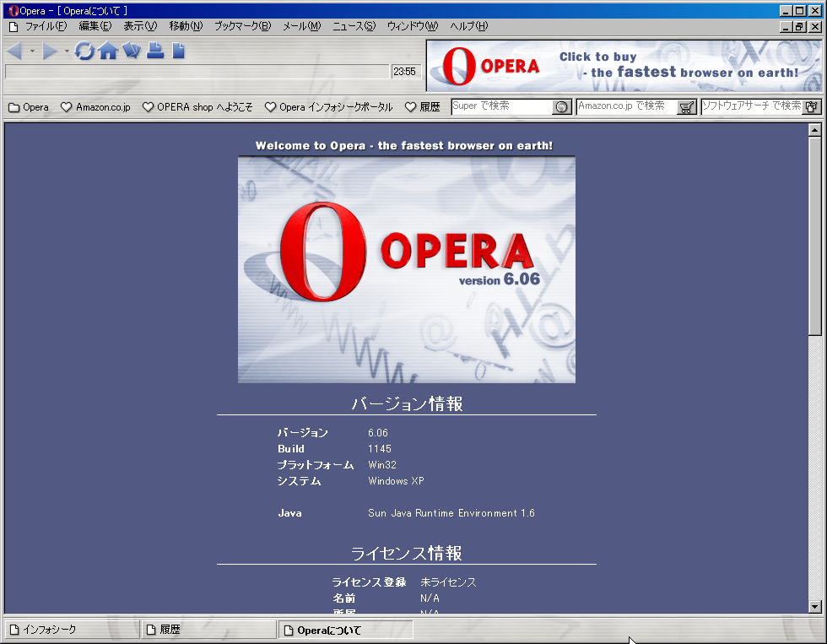Viewport: 827px width, 644px height.
Task: Click the vertical scrollbar thumb
Action: click(x=815, y=235)
